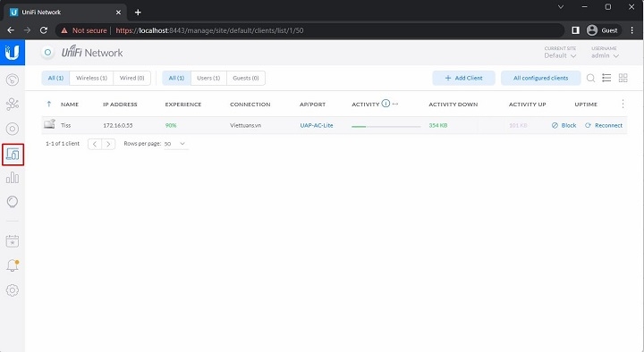The height and width of the screenshot is (352, 644).
Task: Select the Wired (0) filter tab
Action: [x=131, y=78]
